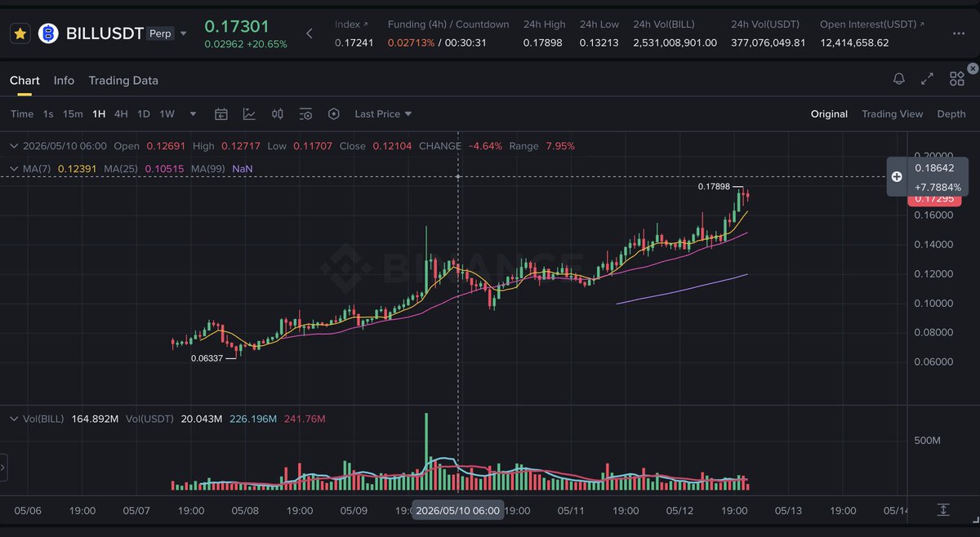Click plus icon on crosshair price label

[897, 176]
